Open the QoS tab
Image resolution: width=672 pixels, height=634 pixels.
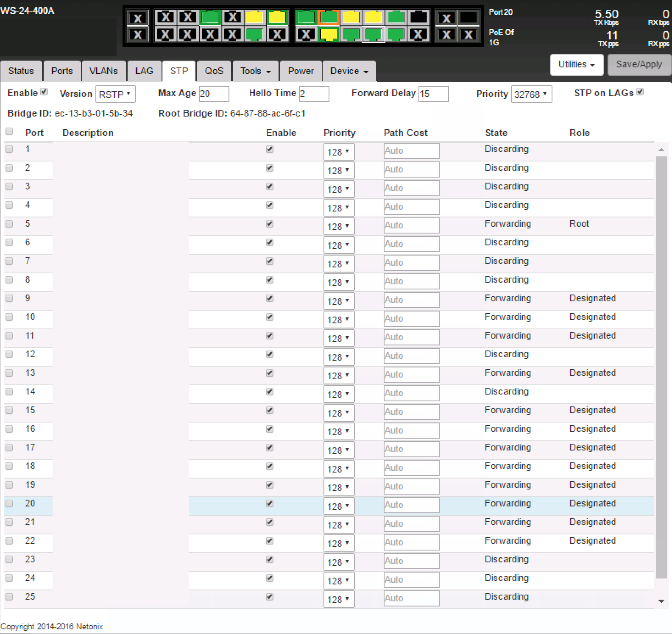coord(214,71)
